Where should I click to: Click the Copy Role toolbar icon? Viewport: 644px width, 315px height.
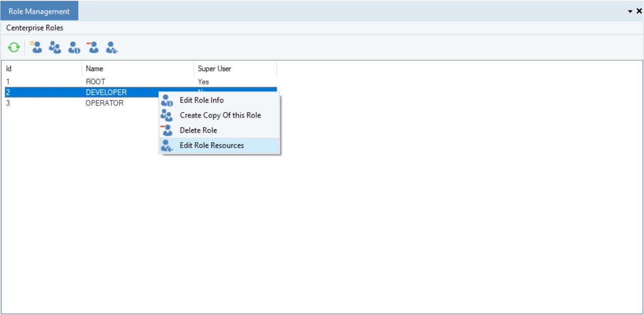[x=55, y=48]
